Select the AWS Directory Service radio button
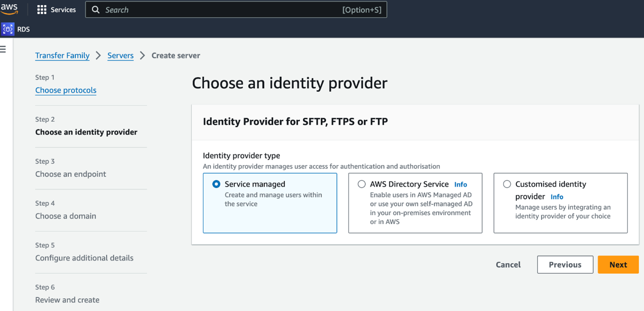The width and height of the screenshot is (644, 311). coord(361,184)
